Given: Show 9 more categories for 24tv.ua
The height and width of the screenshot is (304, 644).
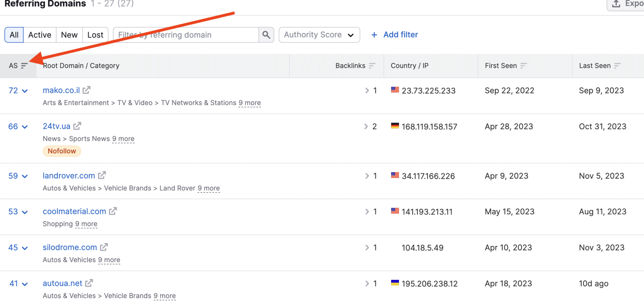Looking at the screenshot, I should (123, 139).
